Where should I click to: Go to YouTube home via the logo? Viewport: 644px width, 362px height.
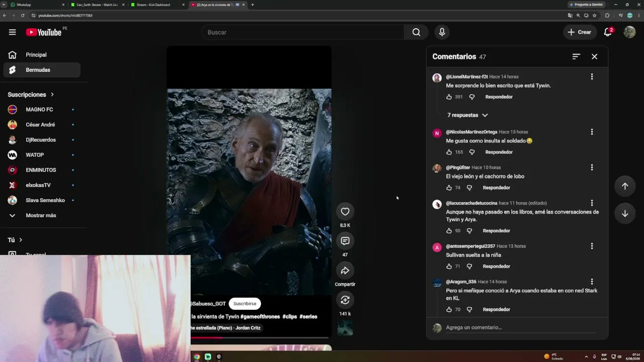tap(44, 32)
